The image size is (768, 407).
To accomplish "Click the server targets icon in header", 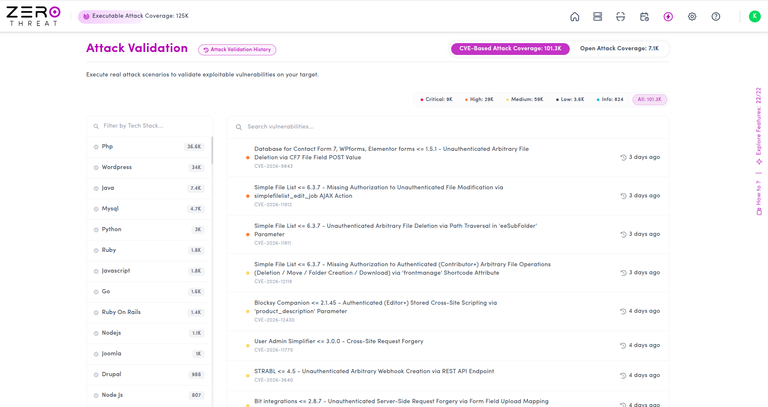I will [x=598, y=17].
